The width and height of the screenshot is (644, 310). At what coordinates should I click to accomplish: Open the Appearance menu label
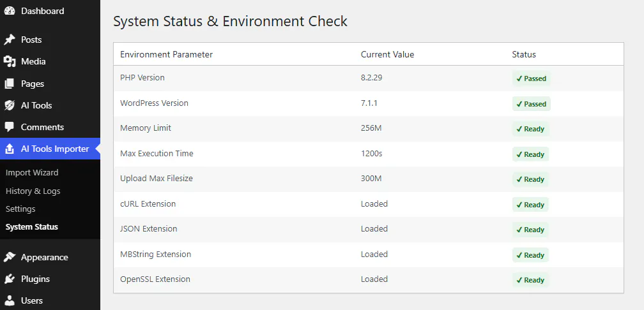pos(44,257)
